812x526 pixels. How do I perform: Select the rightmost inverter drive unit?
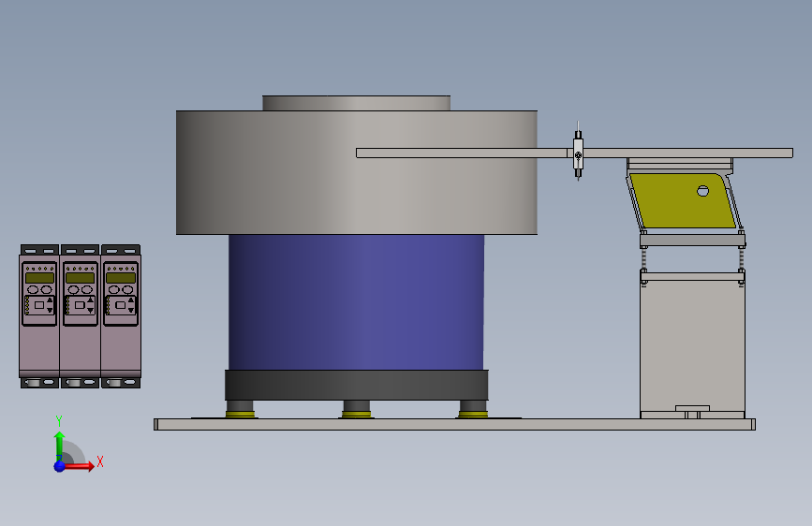pyautogui.click(x=121, y=316)
